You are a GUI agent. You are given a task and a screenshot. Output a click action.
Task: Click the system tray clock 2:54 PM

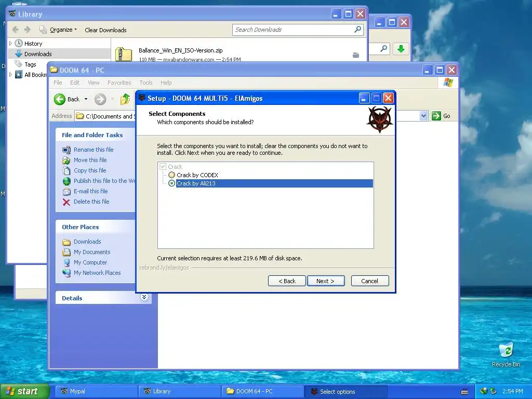[512, 391]
